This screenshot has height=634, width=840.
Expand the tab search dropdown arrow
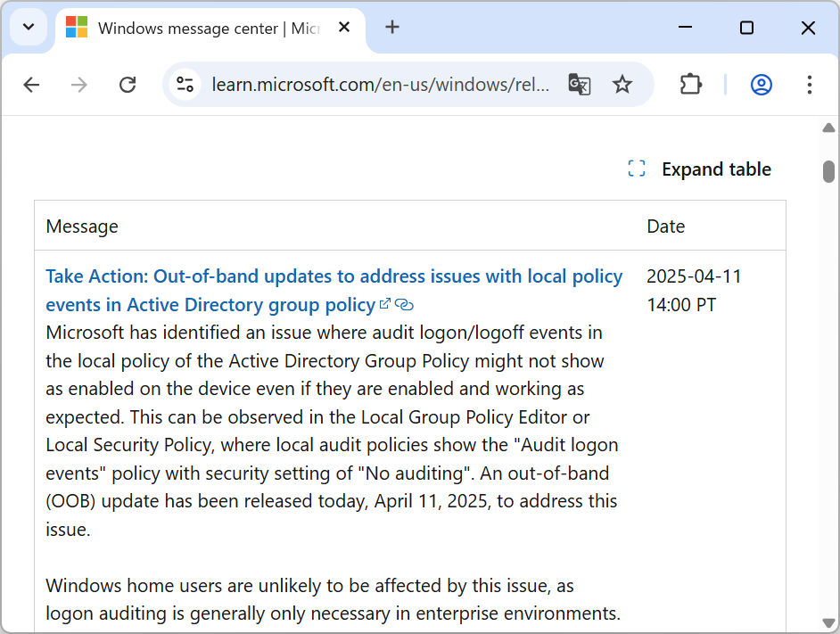point(29,28)
